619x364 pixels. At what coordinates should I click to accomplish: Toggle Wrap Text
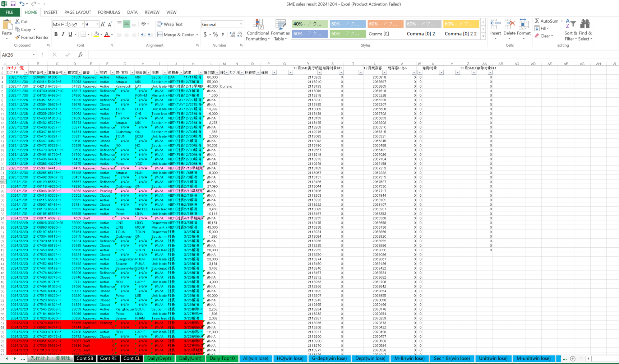170,24
